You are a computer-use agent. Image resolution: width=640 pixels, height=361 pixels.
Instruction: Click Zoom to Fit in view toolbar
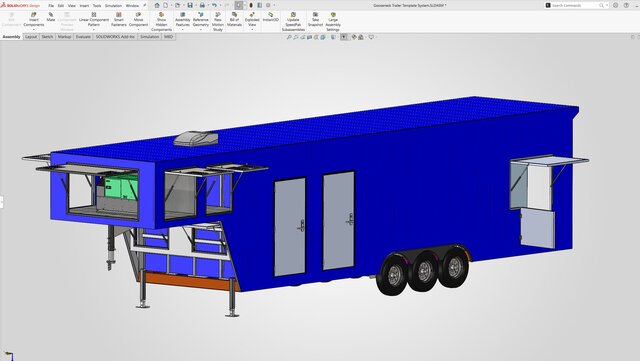(289, 37)
